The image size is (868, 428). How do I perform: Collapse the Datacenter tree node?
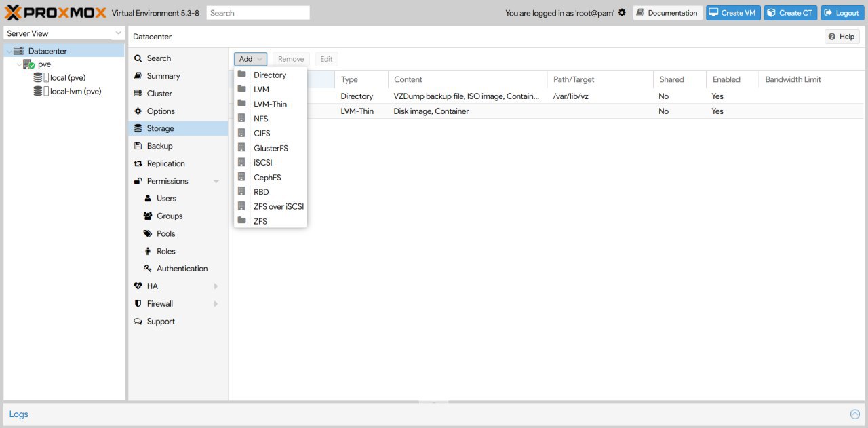coord(8,51)
